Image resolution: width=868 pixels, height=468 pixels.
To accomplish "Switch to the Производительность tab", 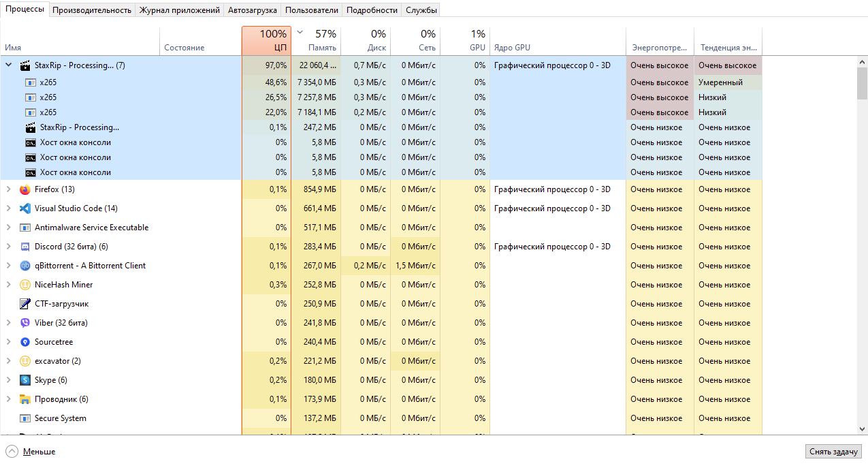I will 92,10.
